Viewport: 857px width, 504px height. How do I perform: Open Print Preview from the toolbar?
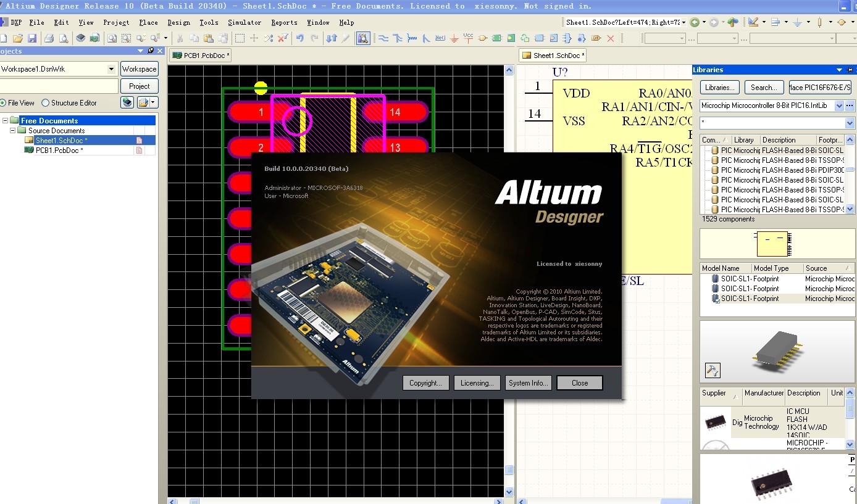point(63,38)
